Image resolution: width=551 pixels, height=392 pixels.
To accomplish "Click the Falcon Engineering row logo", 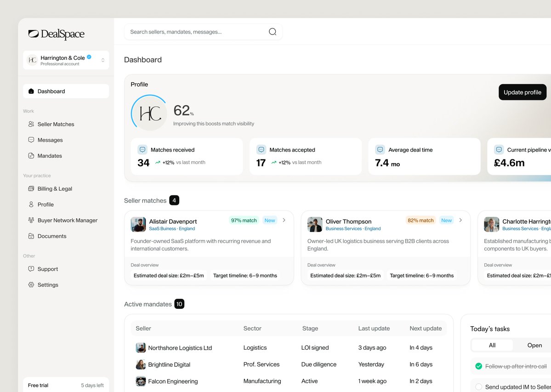I will [141, 381].
